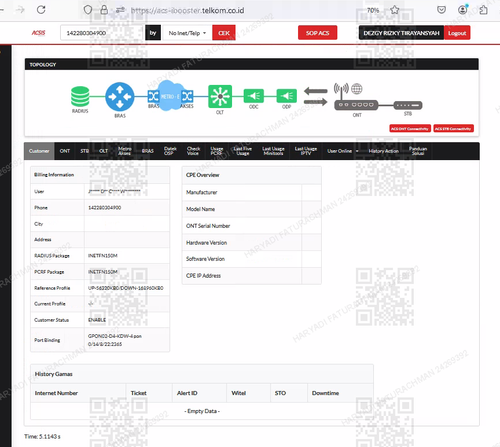Click the CPE IP Address row label
Screen dimensions: 500x447
tap(203, 276)
